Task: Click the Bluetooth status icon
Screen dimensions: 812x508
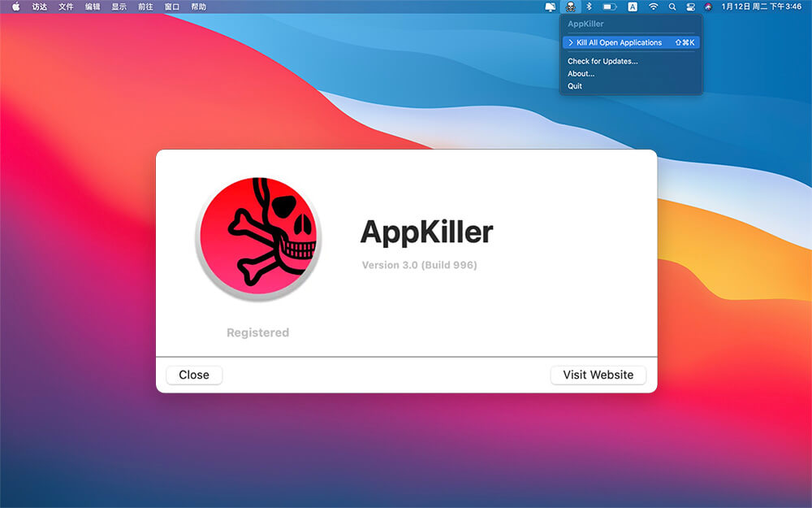Action: click(589, 7)
